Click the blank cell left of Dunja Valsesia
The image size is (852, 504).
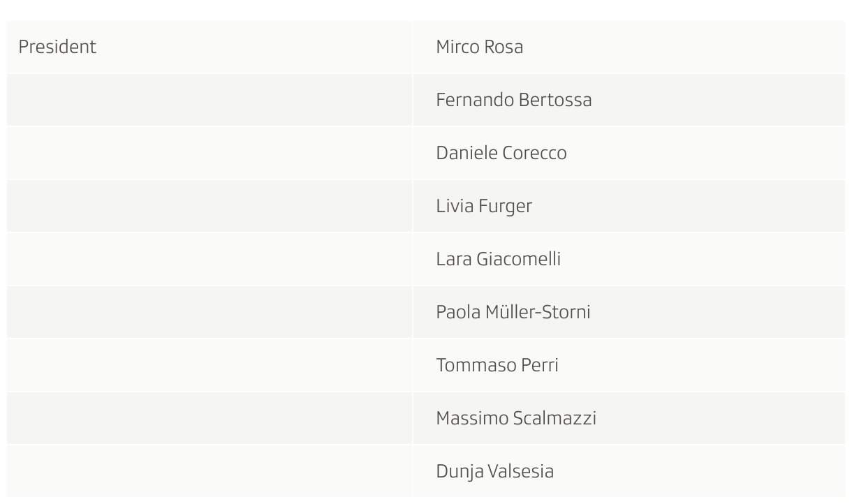click(x=210, y=471)
